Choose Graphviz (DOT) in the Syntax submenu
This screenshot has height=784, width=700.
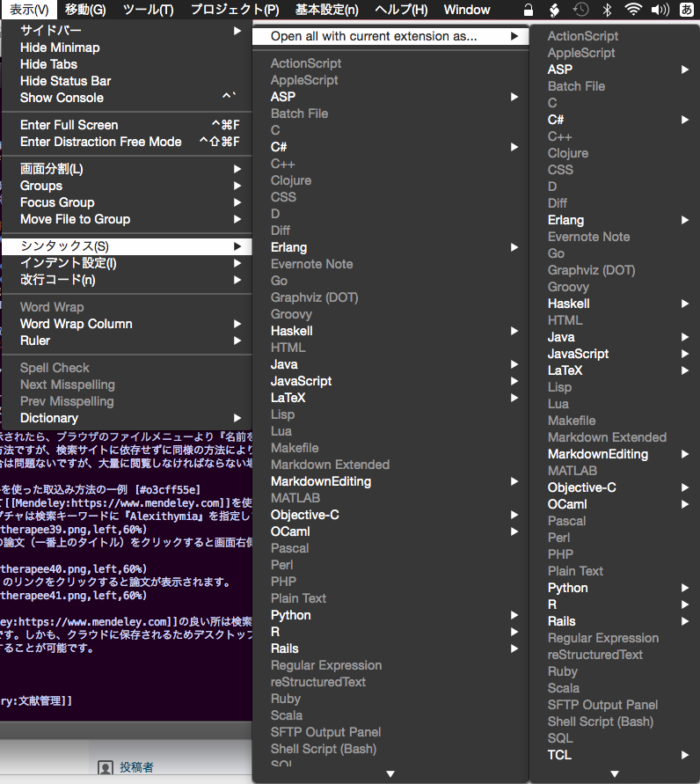click(x=390, y=297)
